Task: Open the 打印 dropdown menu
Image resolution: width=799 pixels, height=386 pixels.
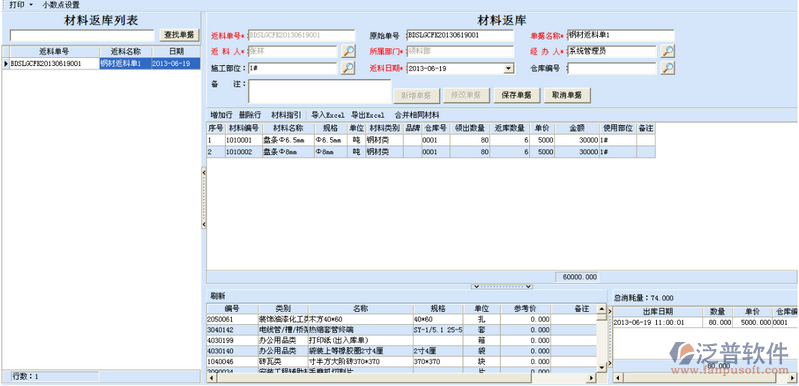Action: point(20,5)
